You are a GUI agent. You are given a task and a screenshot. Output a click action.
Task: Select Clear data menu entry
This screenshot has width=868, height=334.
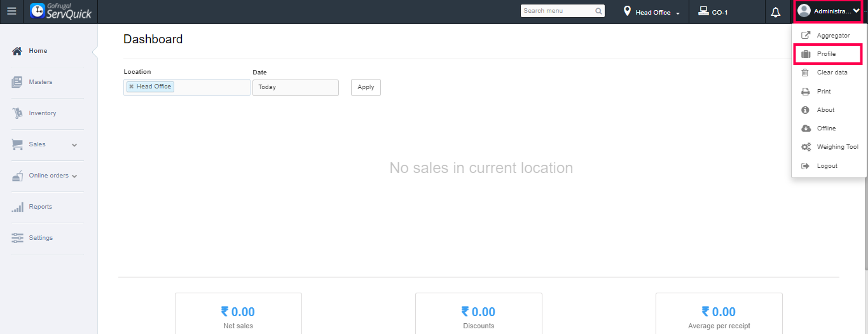(x=832, y=73)
